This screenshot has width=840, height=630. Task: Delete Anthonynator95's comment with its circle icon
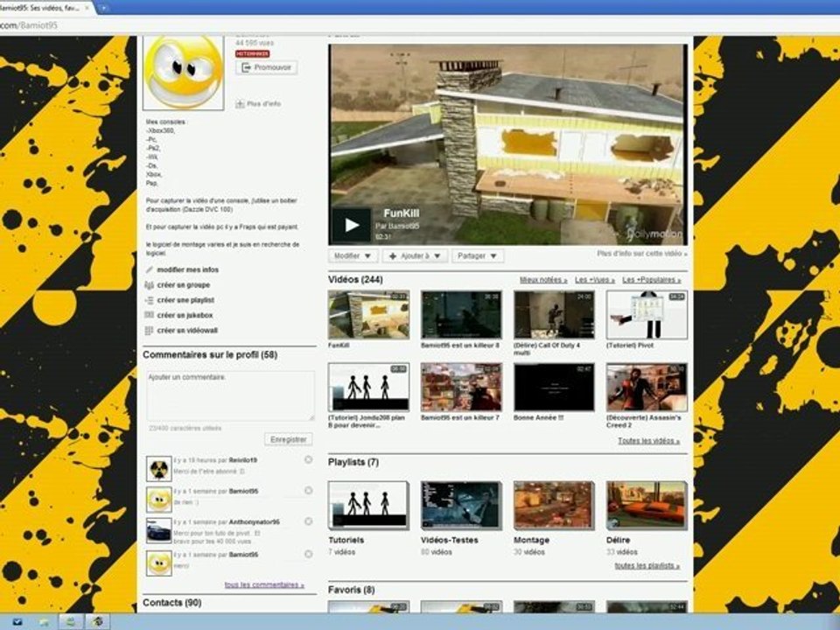point(308,521)
